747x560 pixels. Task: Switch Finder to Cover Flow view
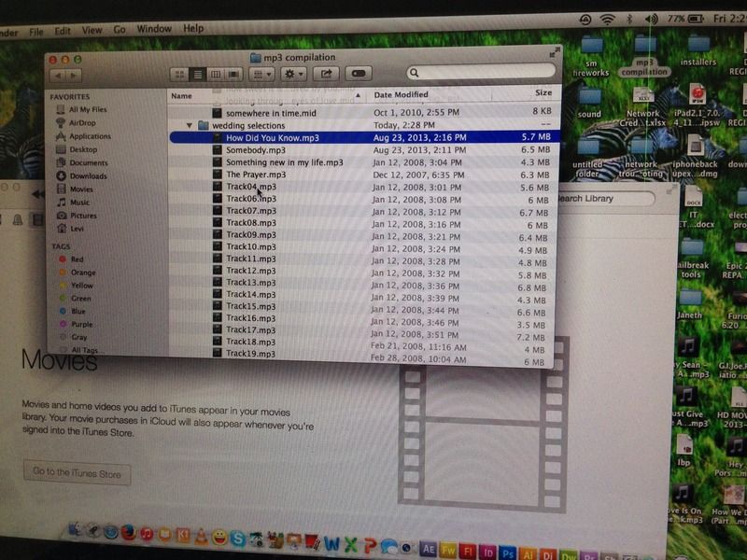233,73
